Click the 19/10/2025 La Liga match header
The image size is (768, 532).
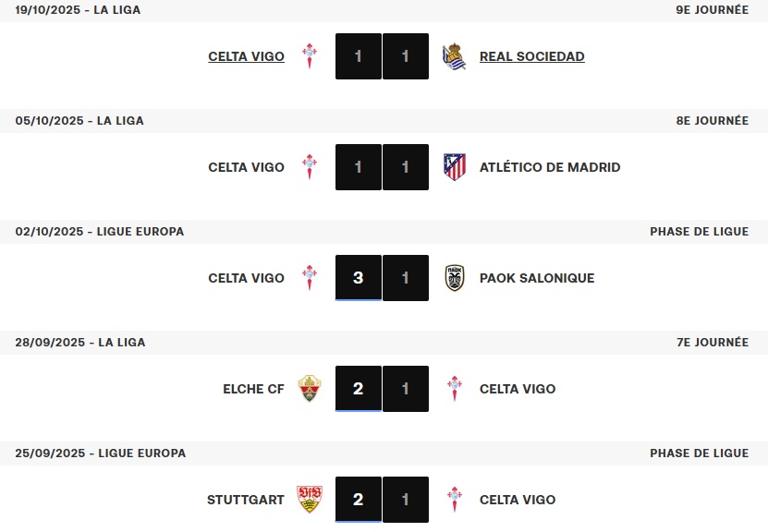[79, 10]
